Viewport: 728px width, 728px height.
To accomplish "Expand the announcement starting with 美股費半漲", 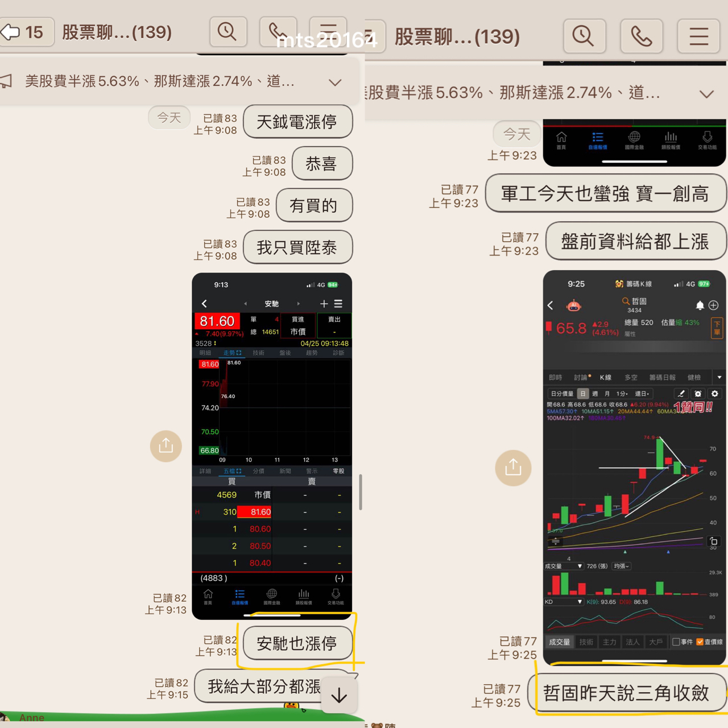I will (x=336, y=82).
